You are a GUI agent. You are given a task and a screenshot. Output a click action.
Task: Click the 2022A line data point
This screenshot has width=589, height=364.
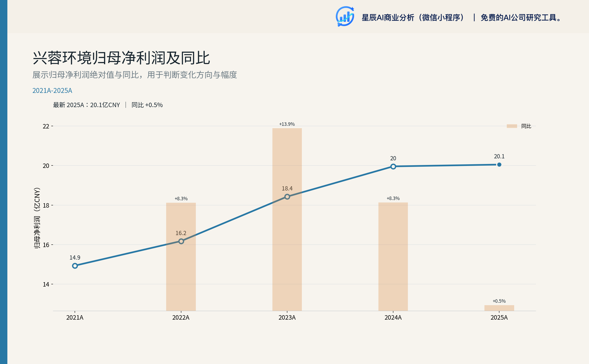(x=181, y=241)
